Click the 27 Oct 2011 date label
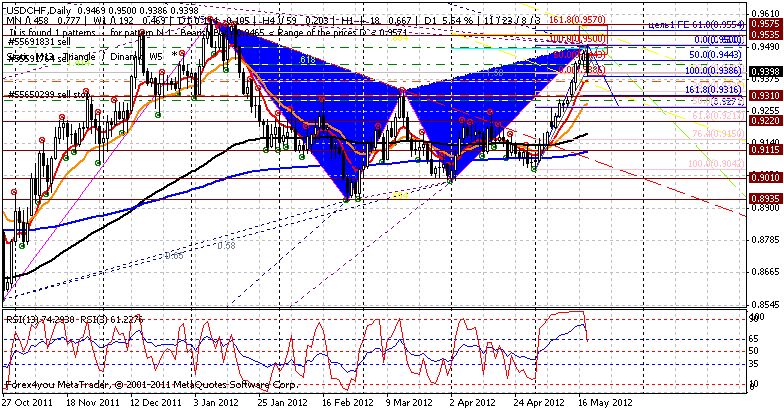 (x=26, y=402)
